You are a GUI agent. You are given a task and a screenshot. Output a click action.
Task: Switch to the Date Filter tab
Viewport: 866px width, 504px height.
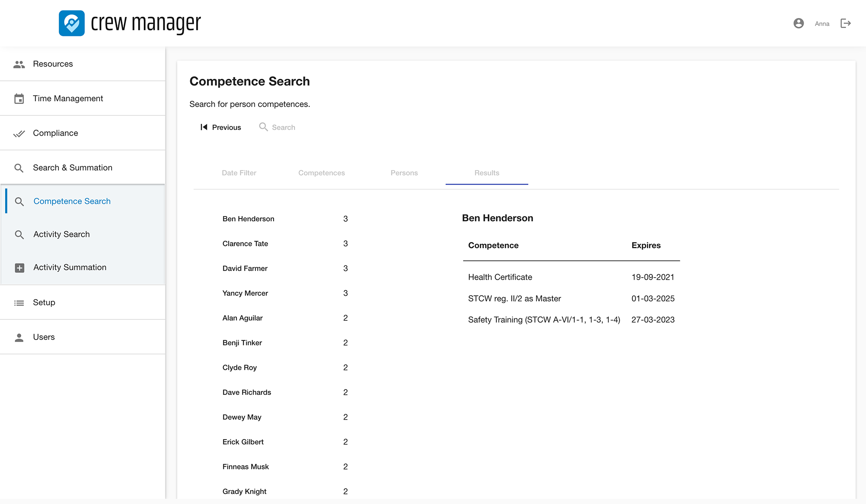(239, 173)
